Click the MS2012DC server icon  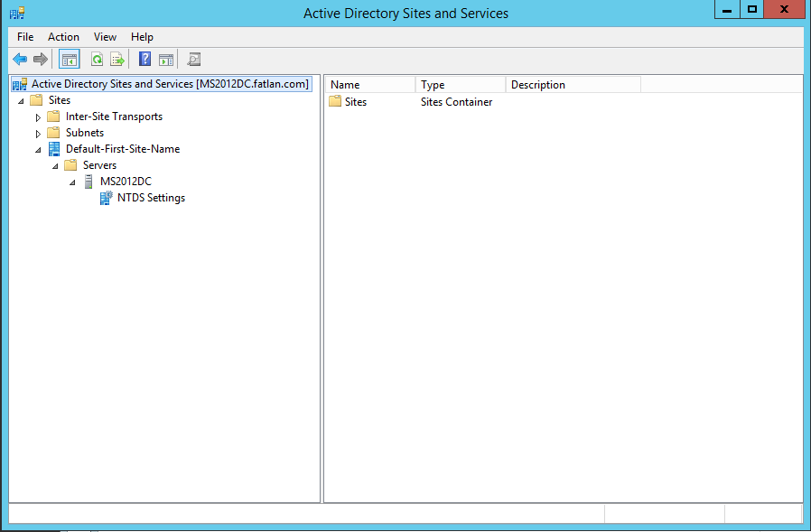(x=89, y=182)
